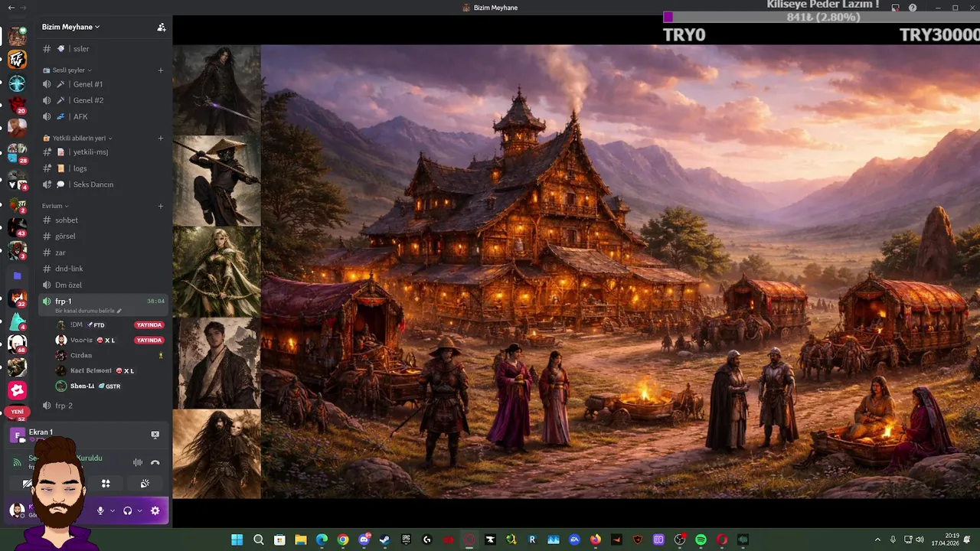
Task: Click the YENİ new mentions indicator
Action: pyautogui.click(x=17, y=412)
